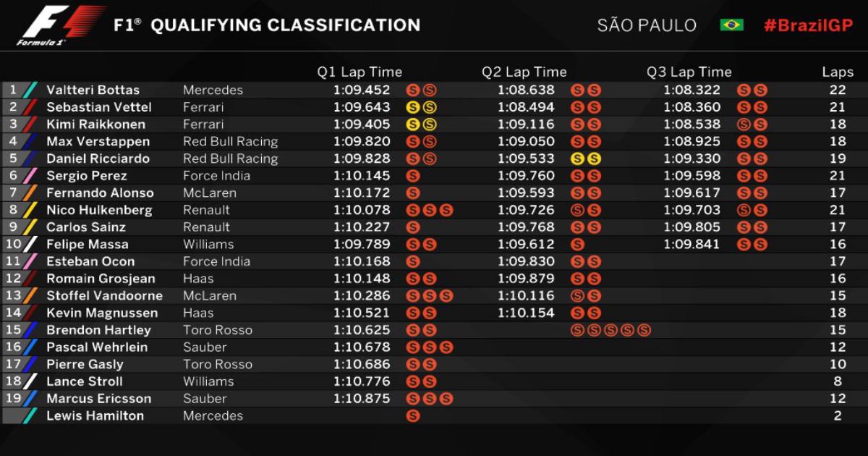This screenshot has height=456, width=868.
Task: Click the Q3 Lap Time column header
Action: 689,72
